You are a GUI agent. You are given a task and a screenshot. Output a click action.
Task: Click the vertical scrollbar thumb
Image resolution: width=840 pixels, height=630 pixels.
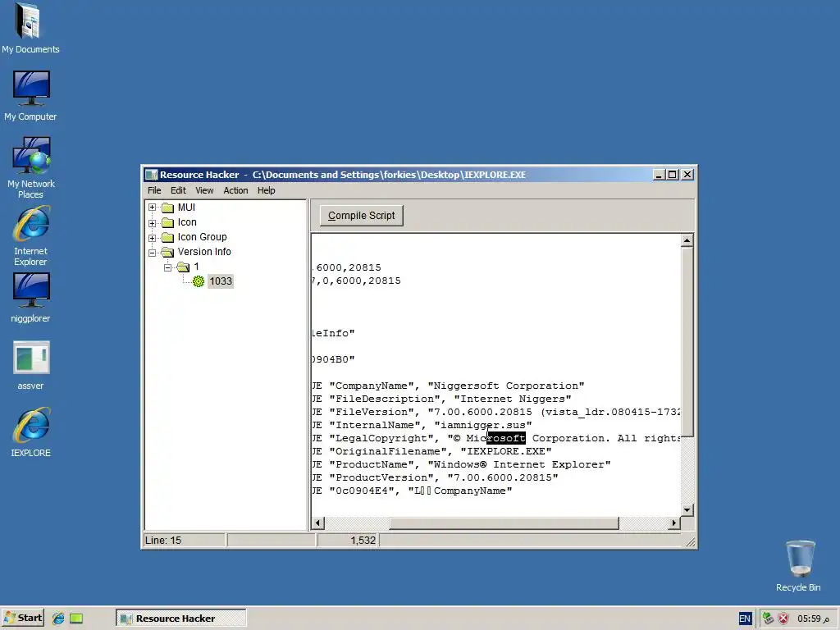[687, 342]
